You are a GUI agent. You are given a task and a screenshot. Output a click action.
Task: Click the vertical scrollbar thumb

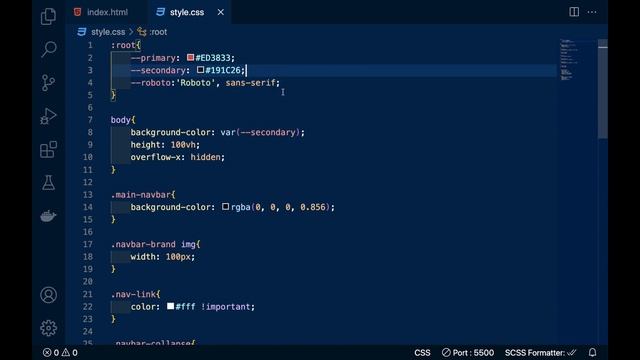click(602, 89)
